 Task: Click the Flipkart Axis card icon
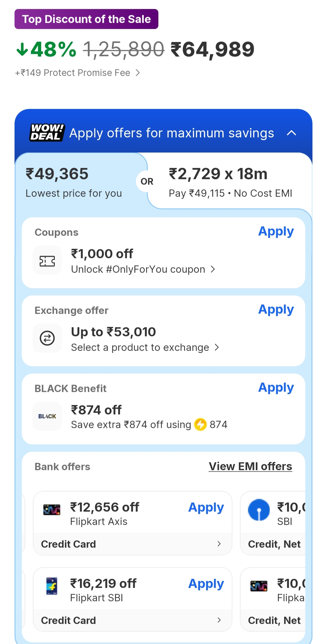point(52,510)
